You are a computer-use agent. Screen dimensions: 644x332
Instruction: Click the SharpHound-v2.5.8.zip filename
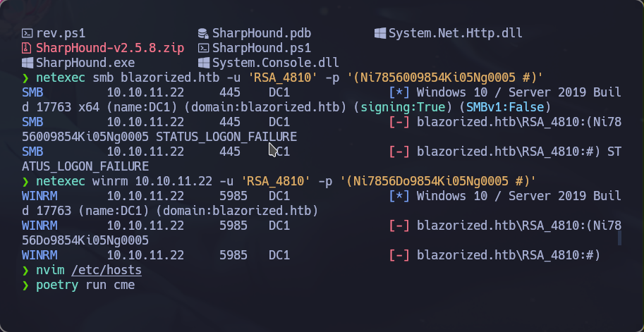[110, 48]
